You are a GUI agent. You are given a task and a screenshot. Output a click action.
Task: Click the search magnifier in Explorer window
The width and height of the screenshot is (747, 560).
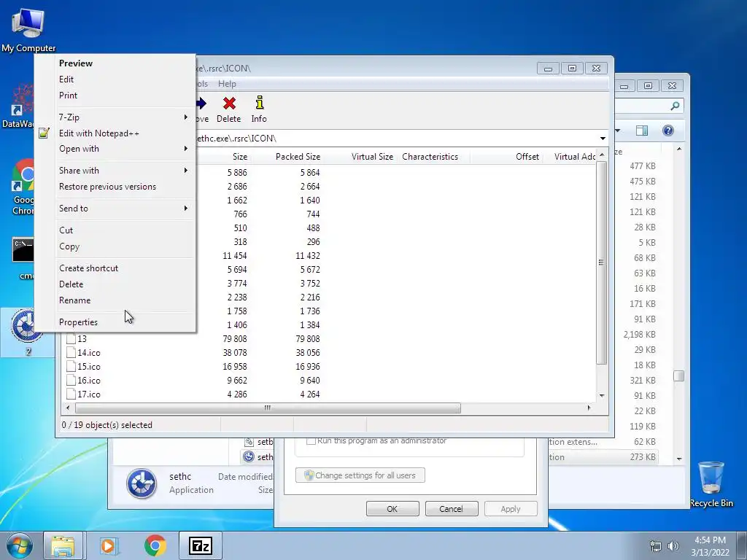(675, 106)
